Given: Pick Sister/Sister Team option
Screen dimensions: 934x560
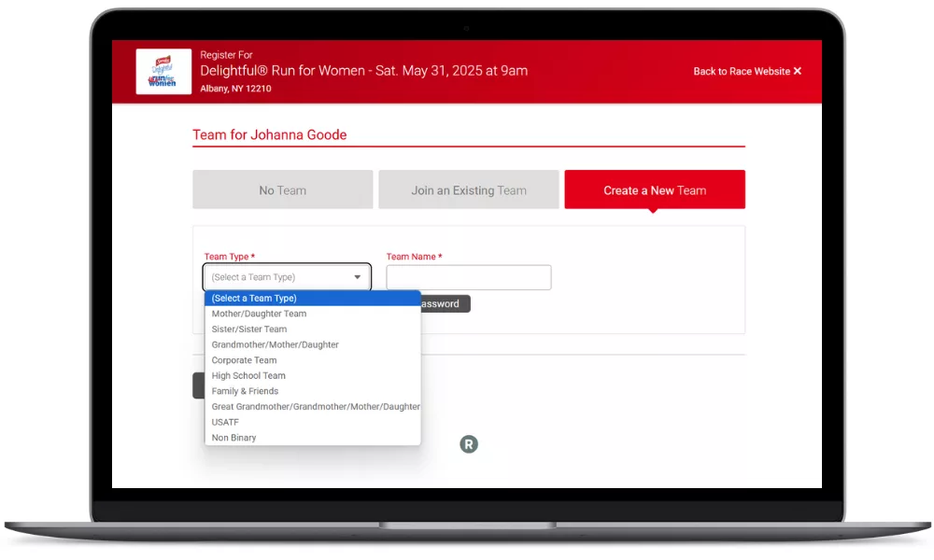Looking at the screenshot, I should [313, 329].
